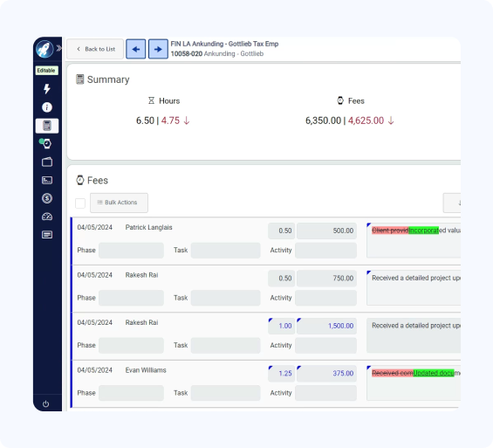Click title FIN LA Ankunding - Gottlieb Tax Emp
This screenshot has height=448, width=493.
coord(224,44)
